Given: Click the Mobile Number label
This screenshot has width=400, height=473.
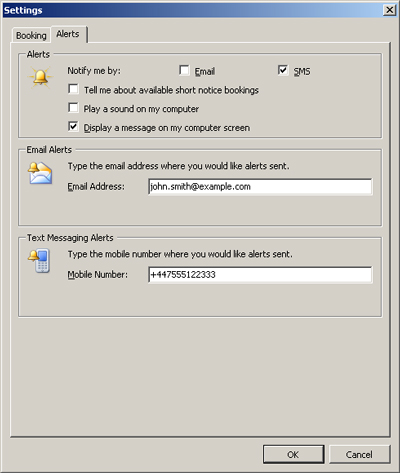Looking at the screenshot, I should [97, 275].
